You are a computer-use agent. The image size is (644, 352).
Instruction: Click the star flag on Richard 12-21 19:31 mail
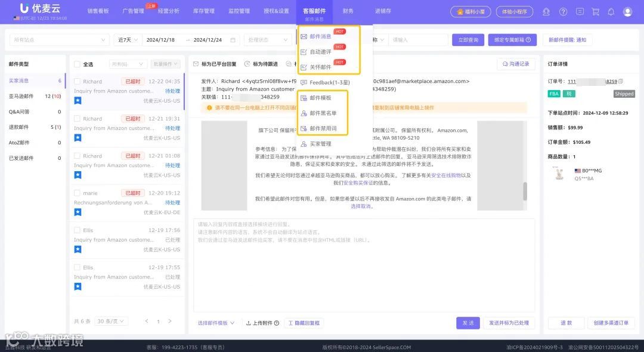click(78, 138)
